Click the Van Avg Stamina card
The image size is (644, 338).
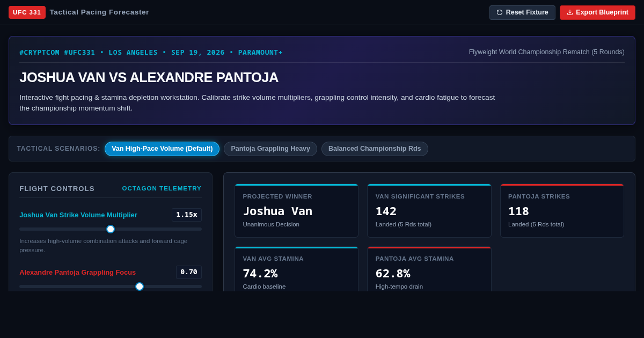(296, 269)
